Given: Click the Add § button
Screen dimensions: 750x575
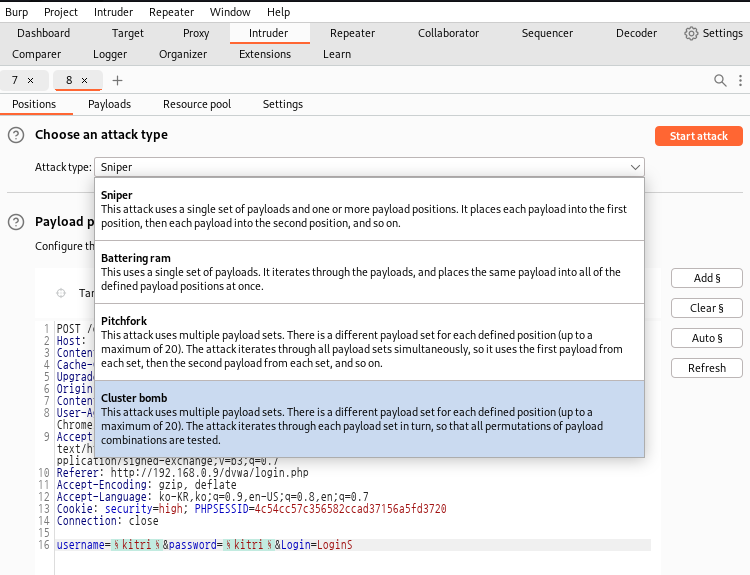Looking at the screenshot, I should pyautogui.click(x=707, y=278).
